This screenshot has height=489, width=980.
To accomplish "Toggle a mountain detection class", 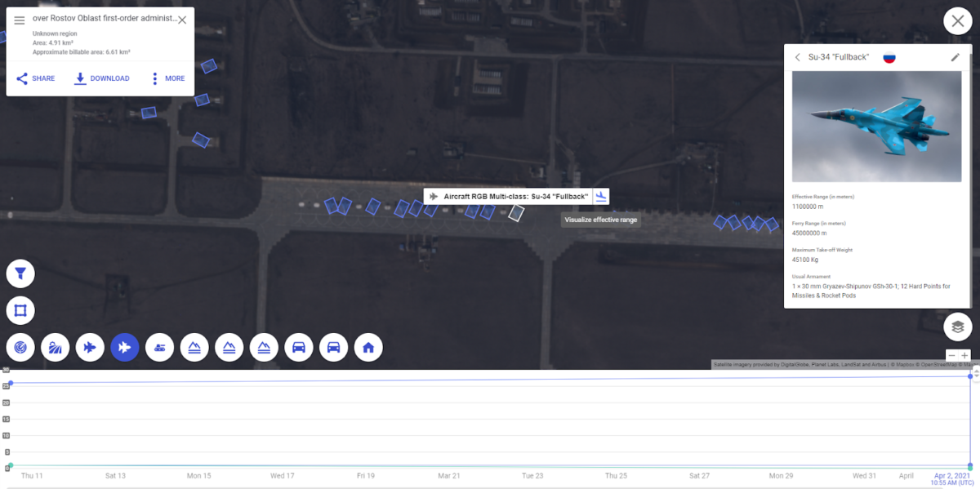I will click(194, 347).
